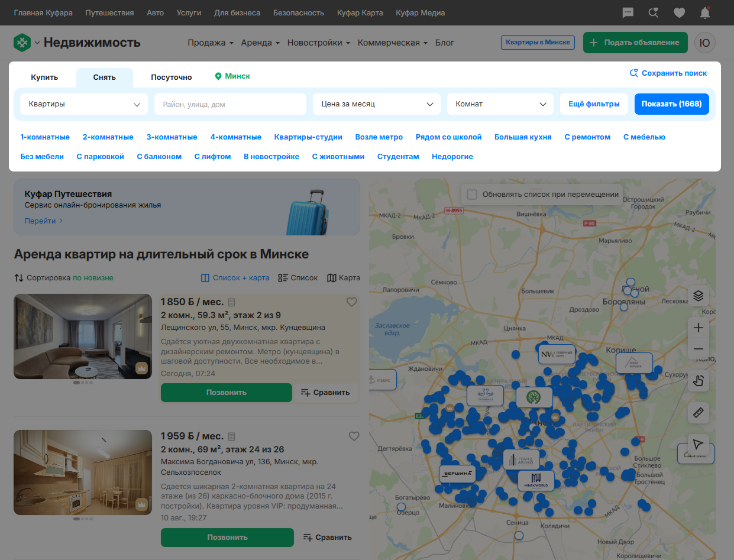Compare the 1 959 listing
The image size is (734, 560).
pyautogui.click(x=327, y=538)
